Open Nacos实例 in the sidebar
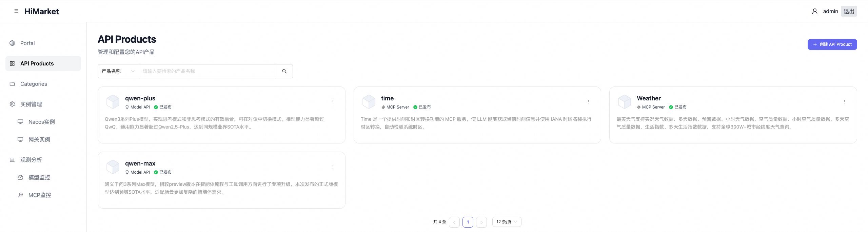This screenshot has height=232, width=868. (x=41, y=122)
